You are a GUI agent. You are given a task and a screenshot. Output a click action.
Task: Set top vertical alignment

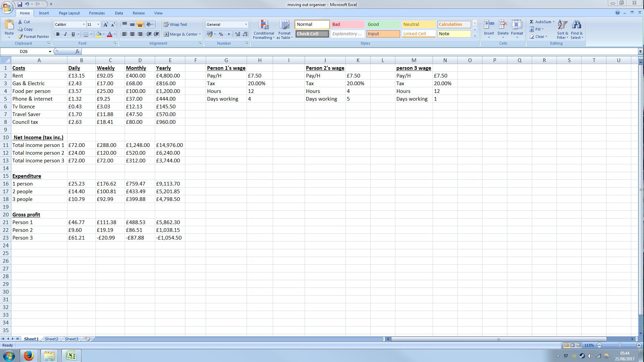point(124,24)
